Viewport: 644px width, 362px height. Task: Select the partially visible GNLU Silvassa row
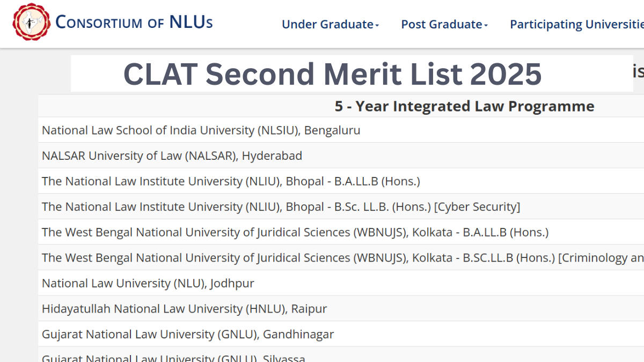173,358
